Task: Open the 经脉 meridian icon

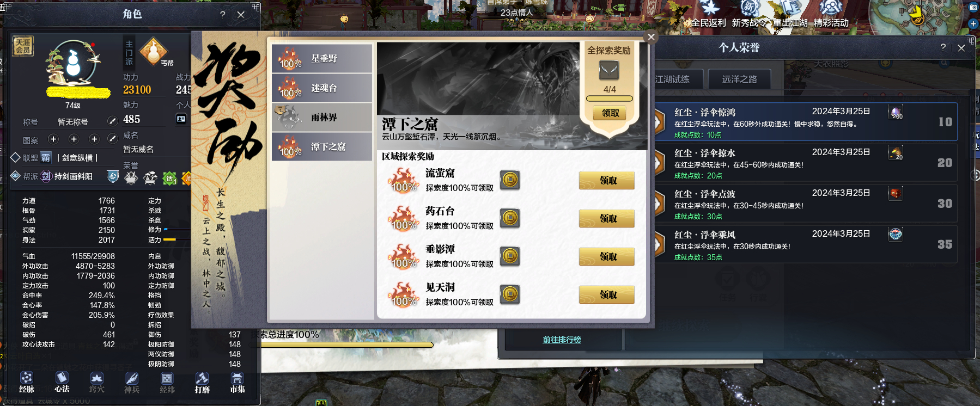Action: [27, 382]
